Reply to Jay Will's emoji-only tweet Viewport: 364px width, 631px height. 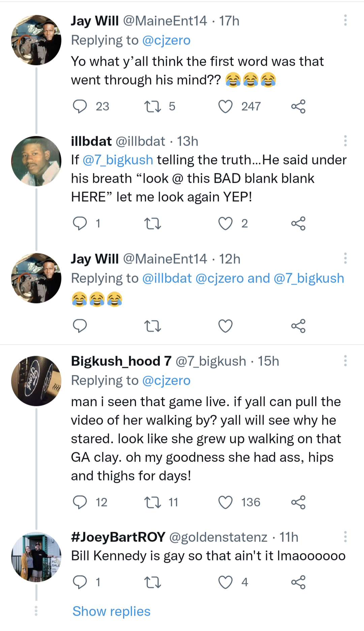coord(80,326)
